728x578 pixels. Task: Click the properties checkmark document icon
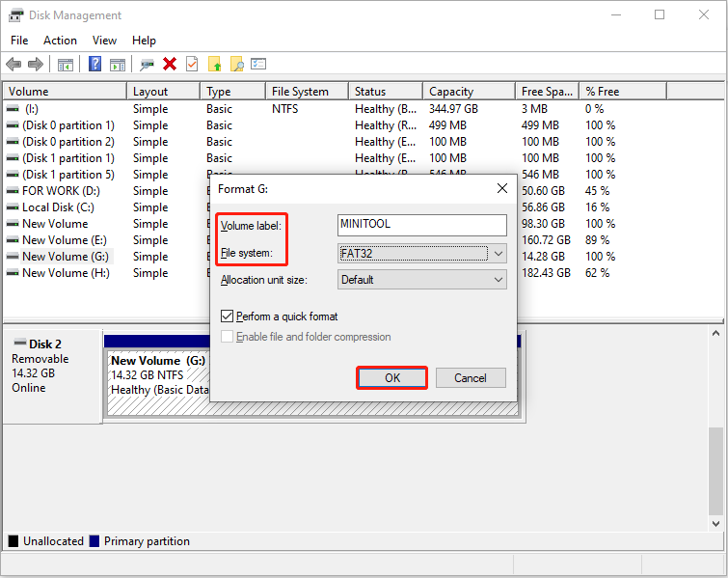tap(192, 64)
